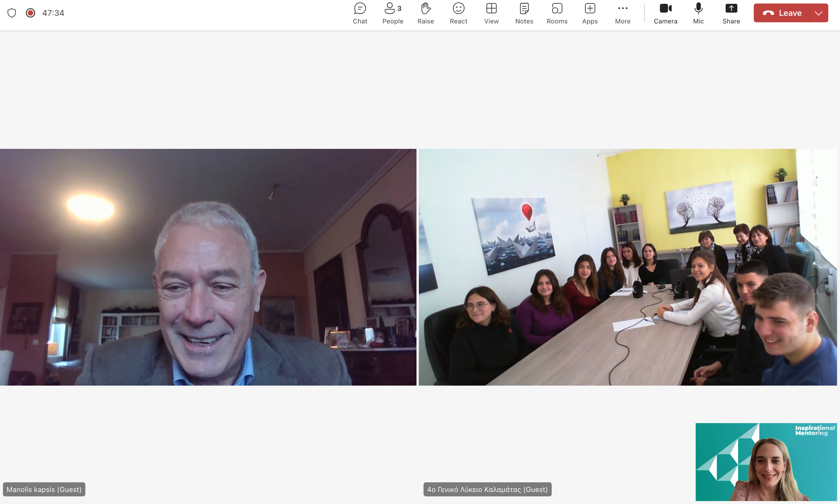This screenshot has width=840, height=504.
Task: Click the red recording indicator
Action: (x=30, y=13)
